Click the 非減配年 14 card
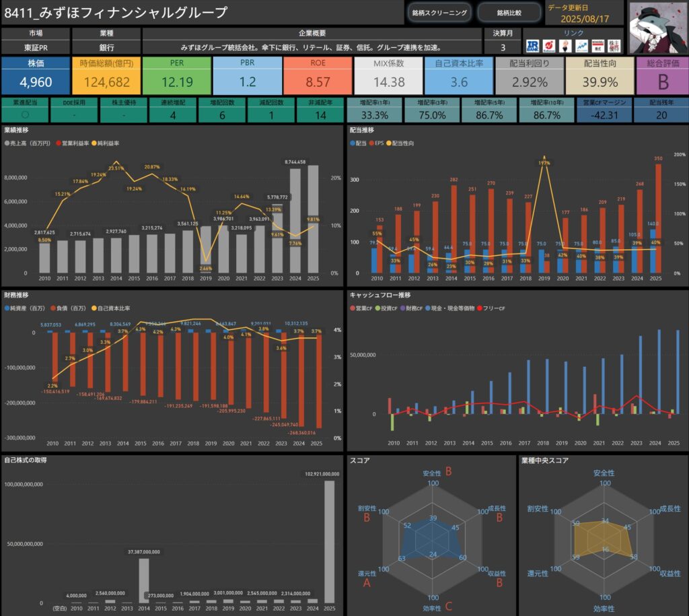Viewport: 689px width, 616px height. point(320,110)
